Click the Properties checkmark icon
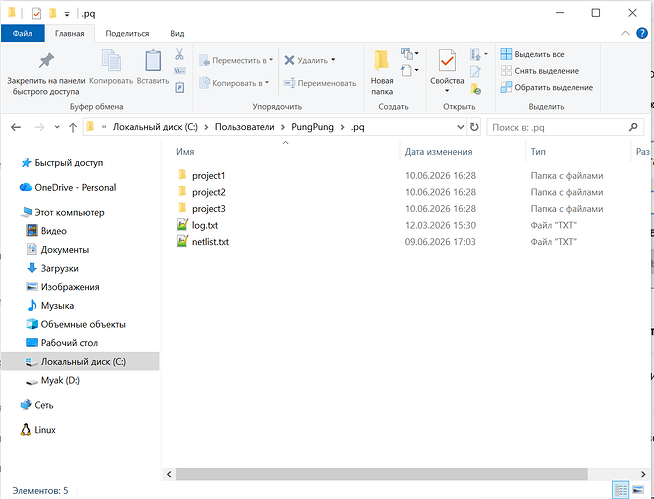654x499 pixels. click(x=447, y=61)
